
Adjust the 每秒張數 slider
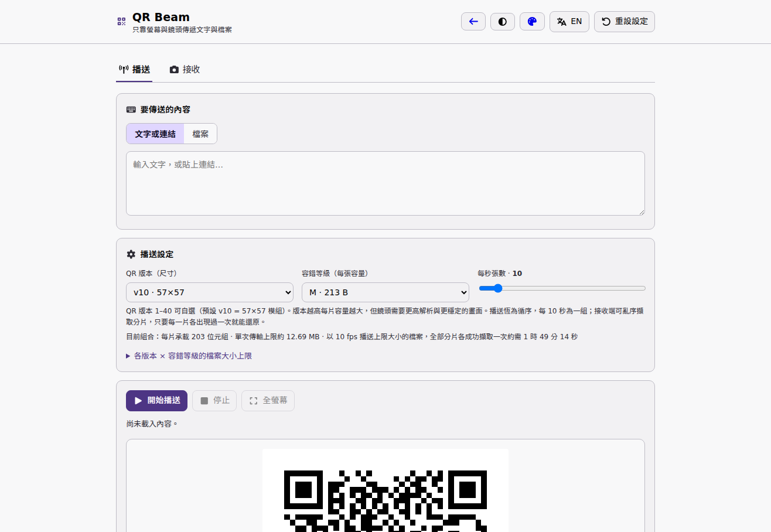pyautogui.click(x=562, y=288)
